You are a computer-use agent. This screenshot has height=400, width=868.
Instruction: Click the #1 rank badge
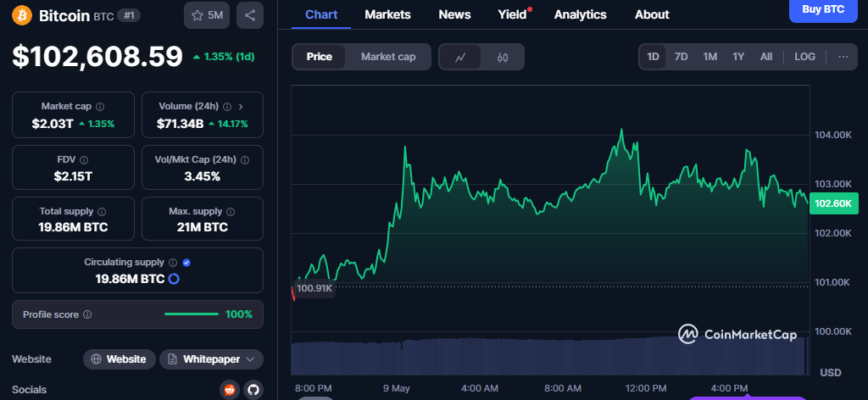(129, 15)
